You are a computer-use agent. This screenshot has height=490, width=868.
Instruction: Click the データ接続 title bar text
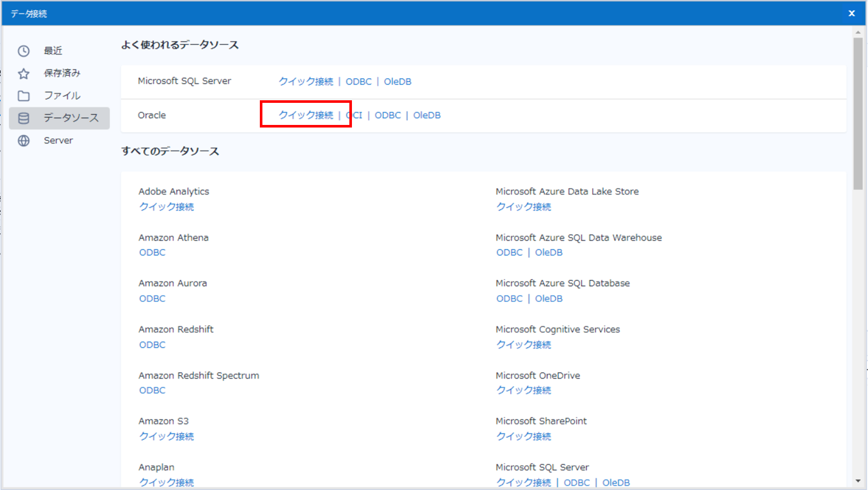(x=29, y=14)
